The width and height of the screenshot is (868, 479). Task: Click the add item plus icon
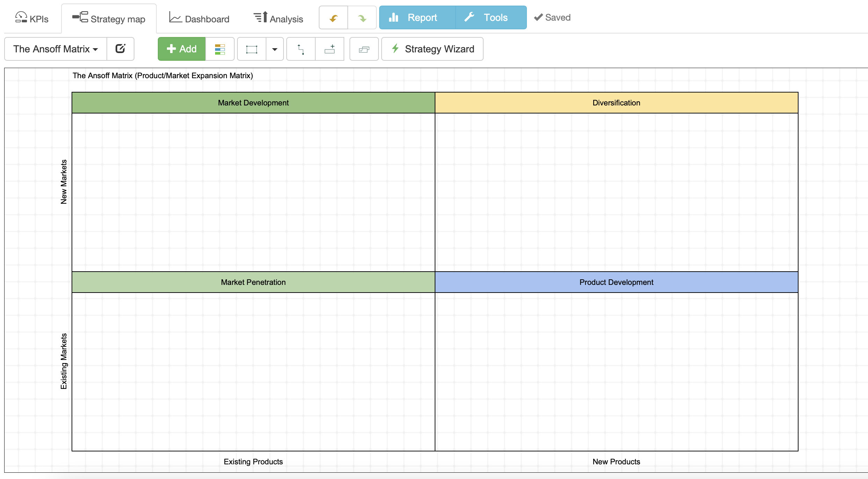pos(330,49)
